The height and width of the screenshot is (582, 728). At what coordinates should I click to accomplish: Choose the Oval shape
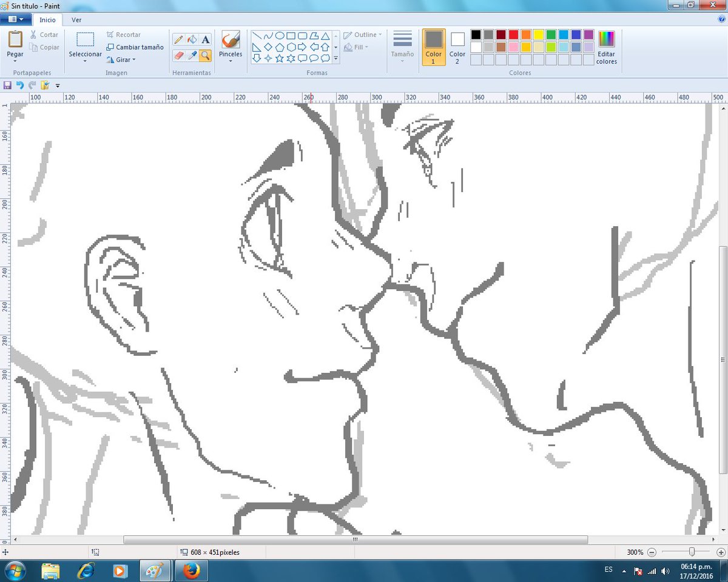[x=280, y=36]
